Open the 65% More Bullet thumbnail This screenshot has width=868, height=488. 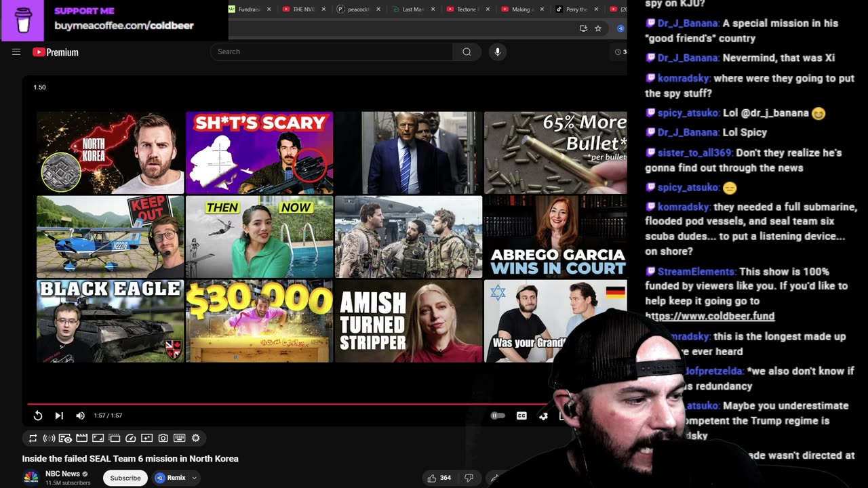pos(555,152)
